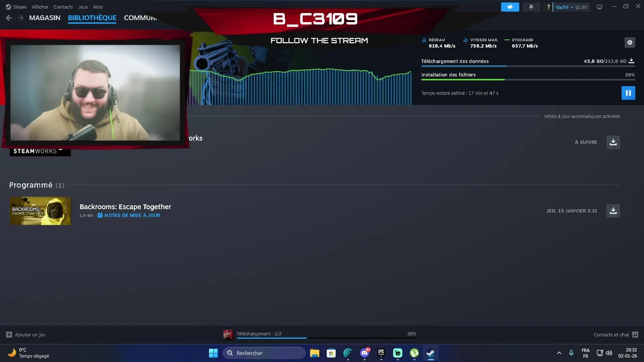The width and height of the screenshot is (644, 362).
Task: Click Téléchargement des données progress bar
Action: (528, 66)
